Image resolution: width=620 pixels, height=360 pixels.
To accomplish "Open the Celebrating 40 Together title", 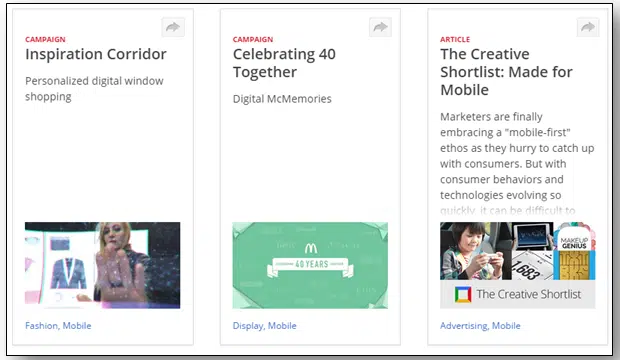I will pos(284,63).
